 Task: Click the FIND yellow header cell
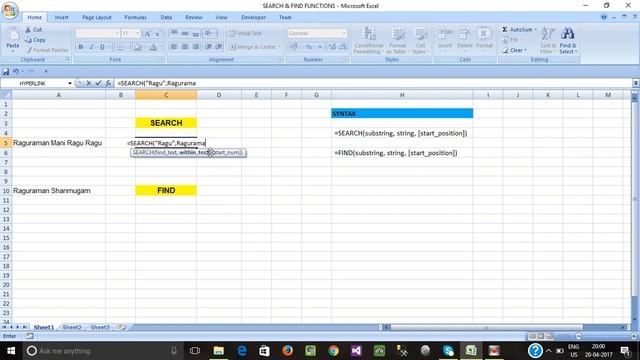[166, 191]
